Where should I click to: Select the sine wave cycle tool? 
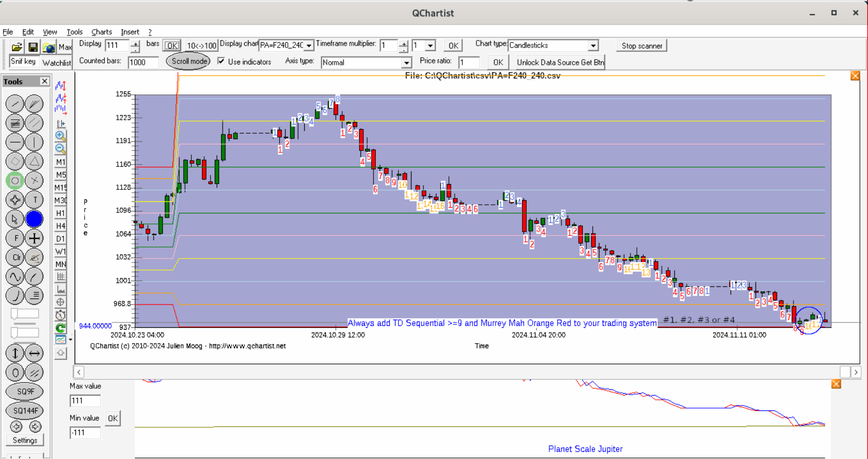15,277
